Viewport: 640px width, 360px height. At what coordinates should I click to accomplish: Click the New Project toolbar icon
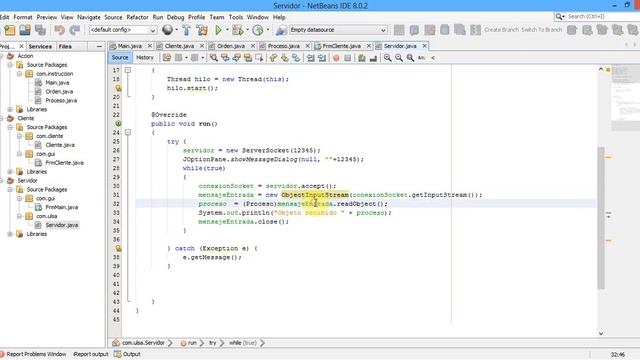10,30
